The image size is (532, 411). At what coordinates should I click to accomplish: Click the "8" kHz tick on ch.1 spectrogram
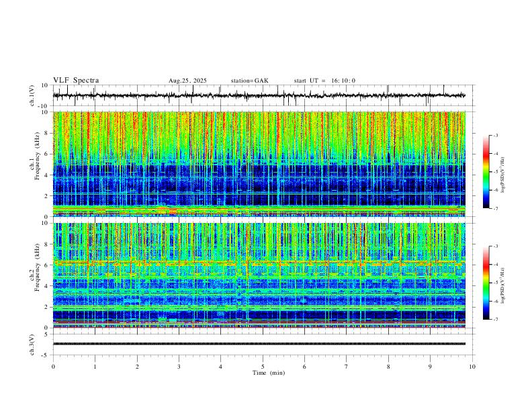pos(48,133)
